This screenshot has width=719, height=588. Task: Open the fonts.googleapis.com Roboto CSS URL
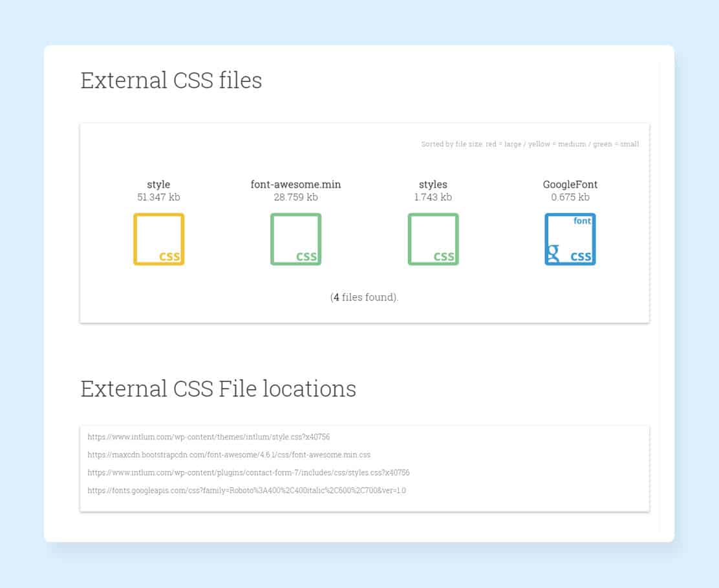click(246, 490)
